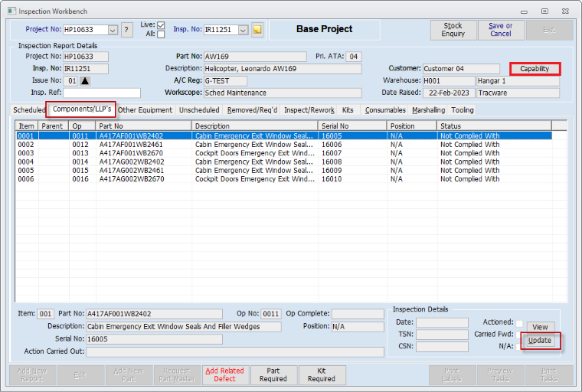Click the Inspection Workbench title bar icon
Image resolution: width=582 pixels, height=392 pixels.
[9, 11]
